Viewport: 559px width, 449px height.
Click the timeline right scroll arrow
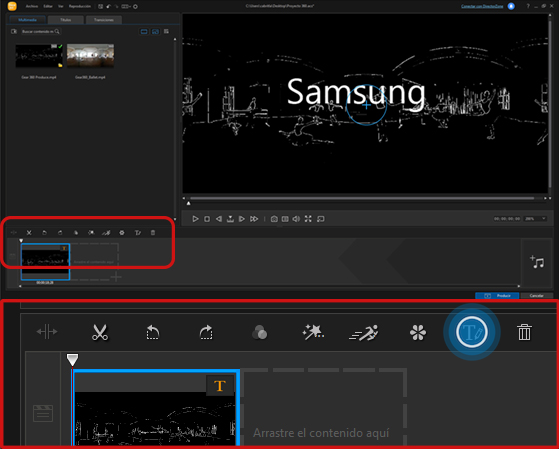point(519,286)
